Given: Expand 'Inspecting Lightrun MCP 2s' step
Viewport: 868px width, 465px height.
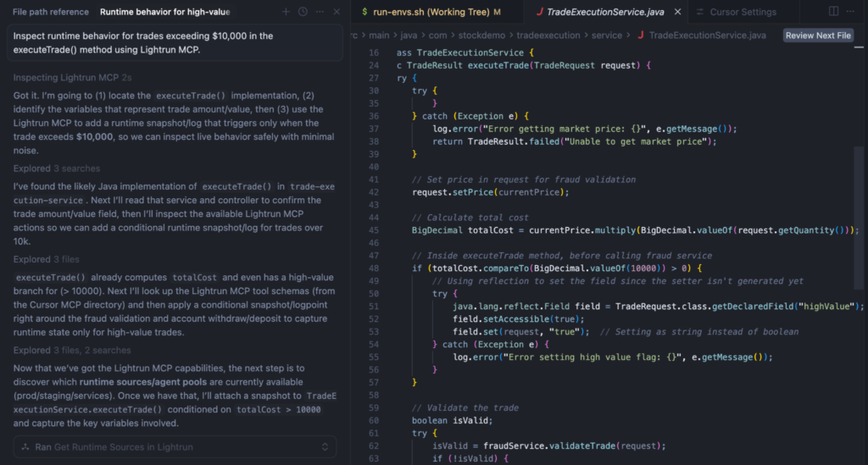Looking at the screenshot, I should click(73, 77).
